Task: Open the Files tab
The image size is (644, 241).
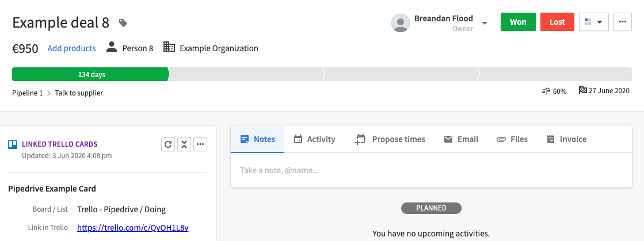Action: click(x=512, y=139)
